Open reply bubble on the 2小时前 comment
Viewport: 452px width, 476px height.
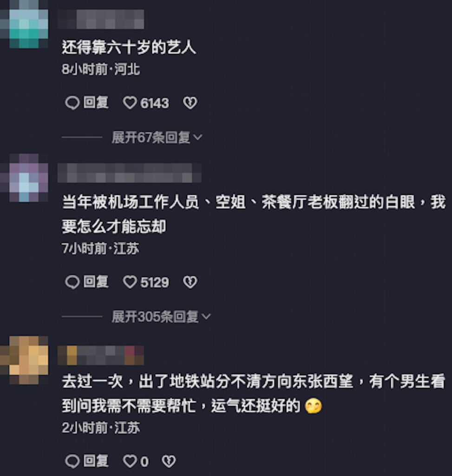[x=72, y=461]
